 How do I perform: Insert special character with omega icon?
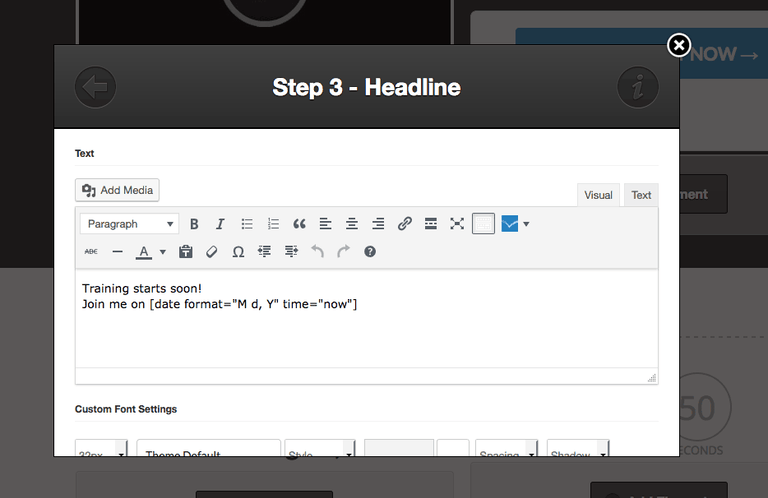pos(238,252)
